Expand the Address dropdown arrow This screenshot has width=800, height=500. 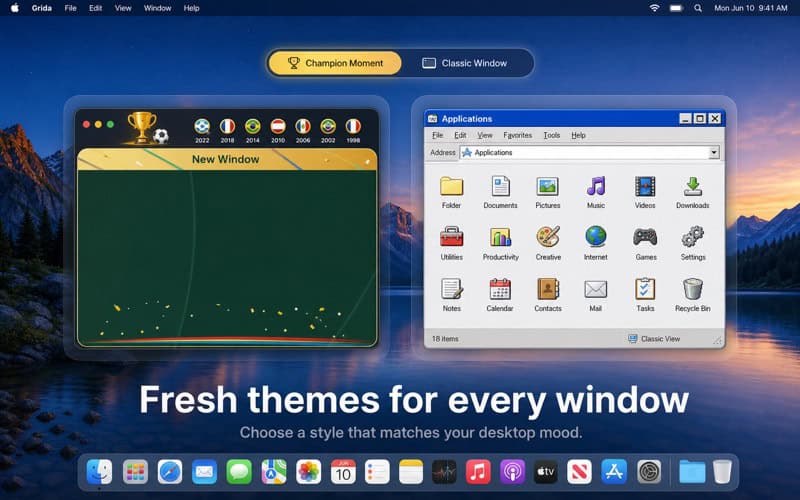click(714, 152)
